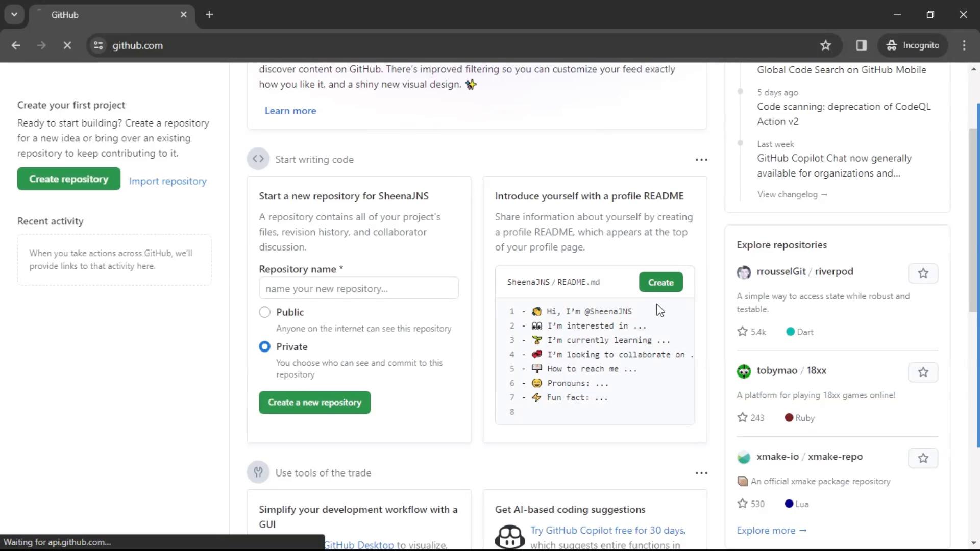Click the repository name input field
The image size is (980, 551).
359,288
